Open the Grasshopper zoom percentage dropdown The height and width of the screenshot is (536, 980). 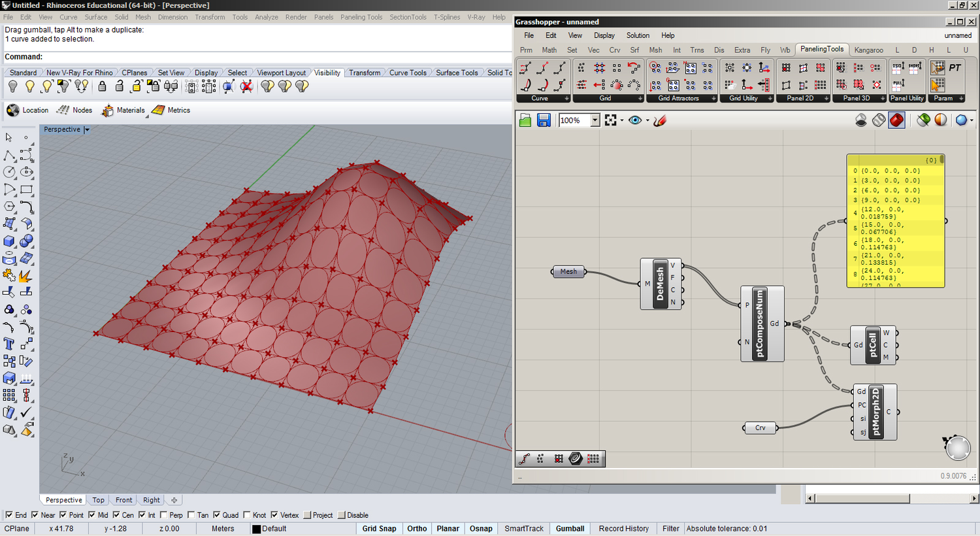coord(595,120)
